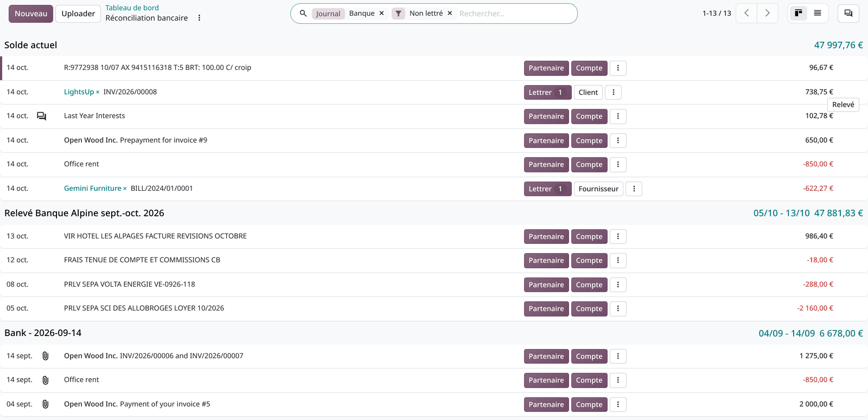This screenshot has width=868, height=420.
Task: Open more options for PRLV SEPA VOLTA ENERGIE line
Action: tap(618, 285)
